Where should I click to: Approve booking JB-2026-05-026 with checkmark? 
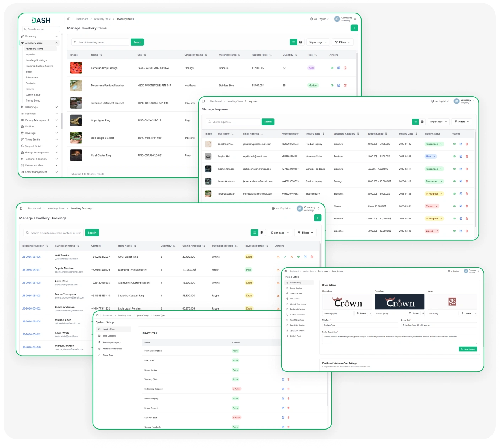285,257
